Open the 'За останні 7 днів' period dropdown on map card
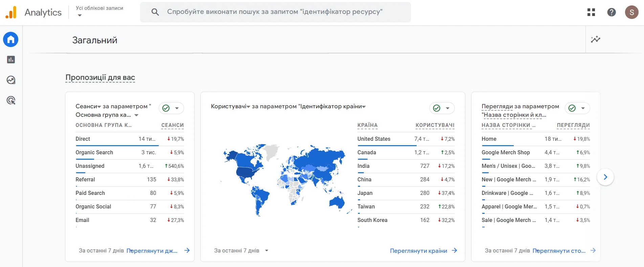The image size is (644, 267). [241, 250]
